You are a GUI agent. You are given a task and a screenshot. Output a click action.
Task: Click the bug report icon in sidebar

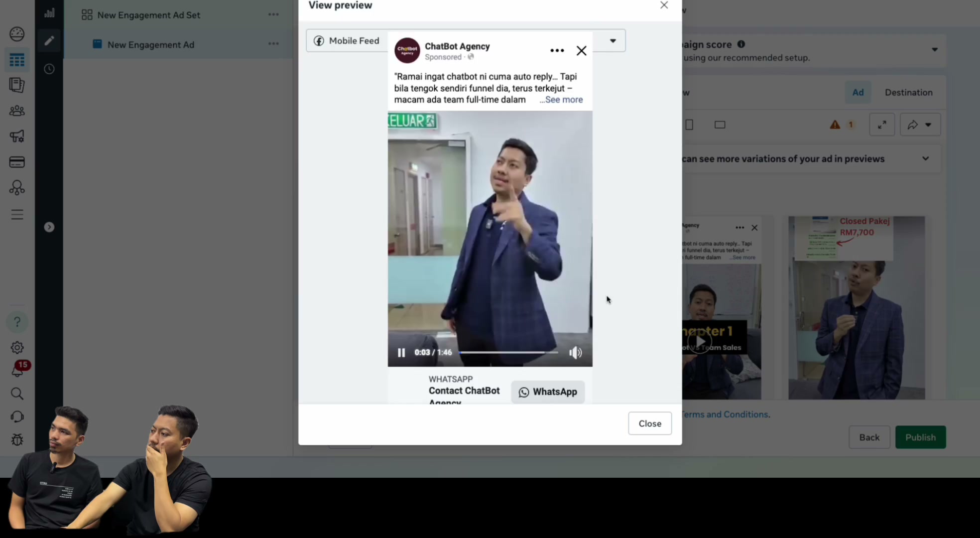coord(17,439)
